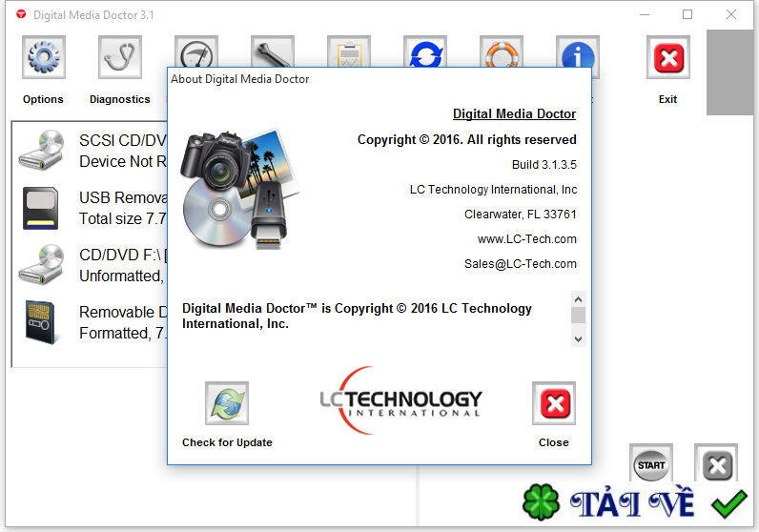This screenshot has width=759, height=532.
Task: Click the clipboard report toolbar icon
Action: pyautogui.click(x=349, y=51)
